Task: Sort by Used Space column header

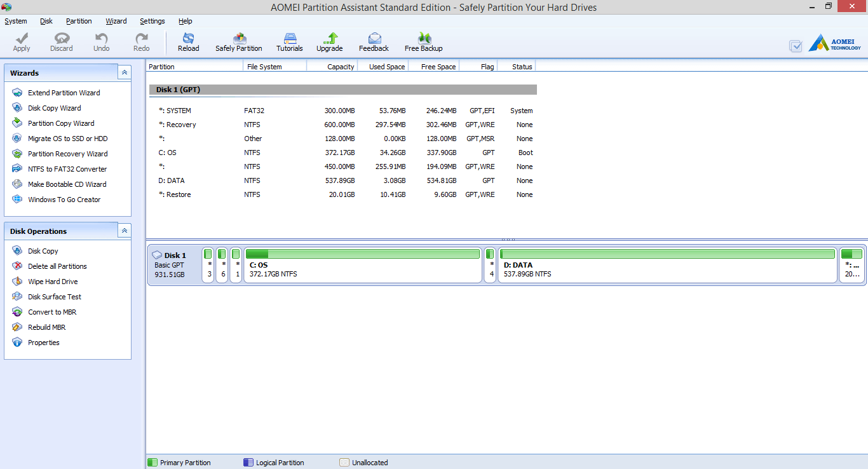Action: (383, 66)
